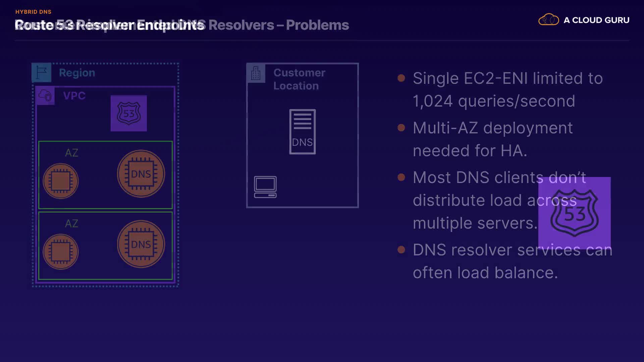Select the VPC label text

pyautogui.click(x=74, y=96)
